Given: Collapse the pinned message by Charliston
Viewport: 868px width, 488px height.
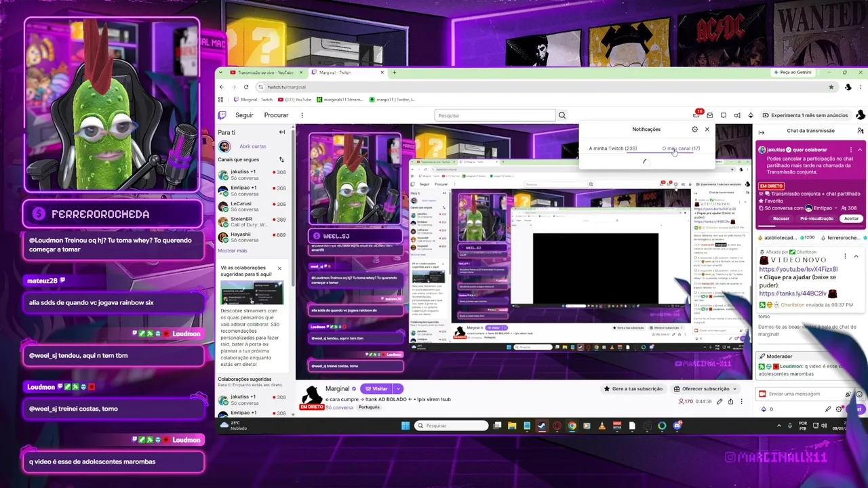Looking at the screenshot, I should click(x=856, y=256).
